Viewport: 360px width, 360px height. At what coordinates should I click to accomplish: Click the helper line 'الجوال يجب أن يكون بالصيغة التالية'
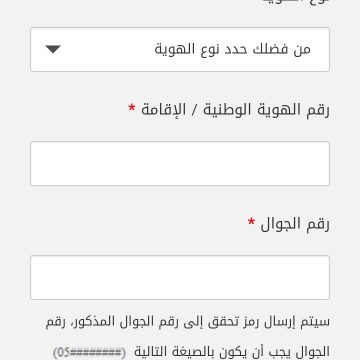(232, 352)
